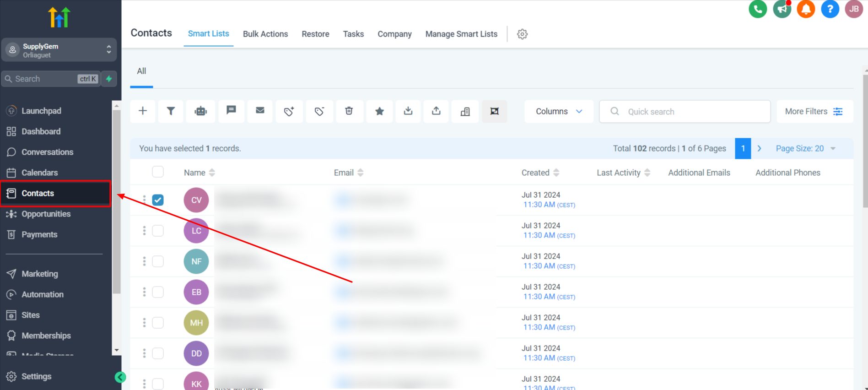The image size is (868, 390).
Task: Click the Add contact plus icon
Action: [x=143, y=111]
